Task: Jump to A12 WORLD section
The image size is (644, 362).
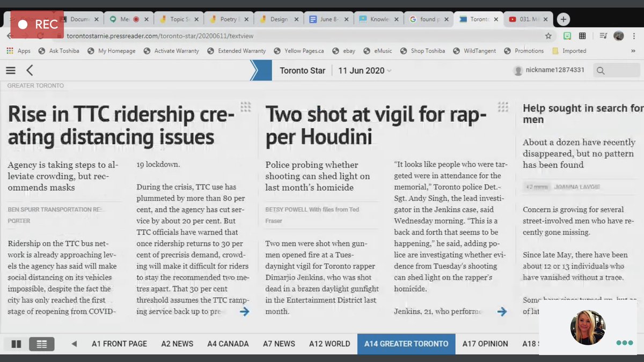Action: tap(330, 344)
